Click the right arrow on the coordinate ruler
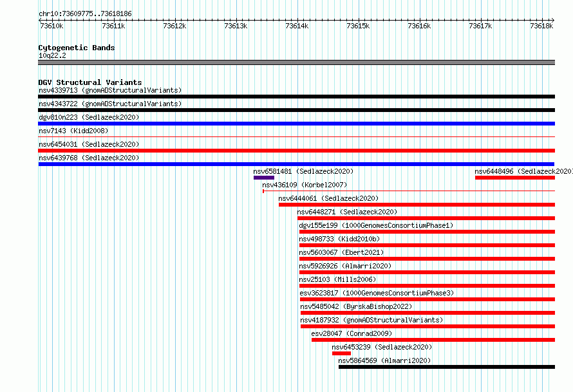 (x=553, y=21)
